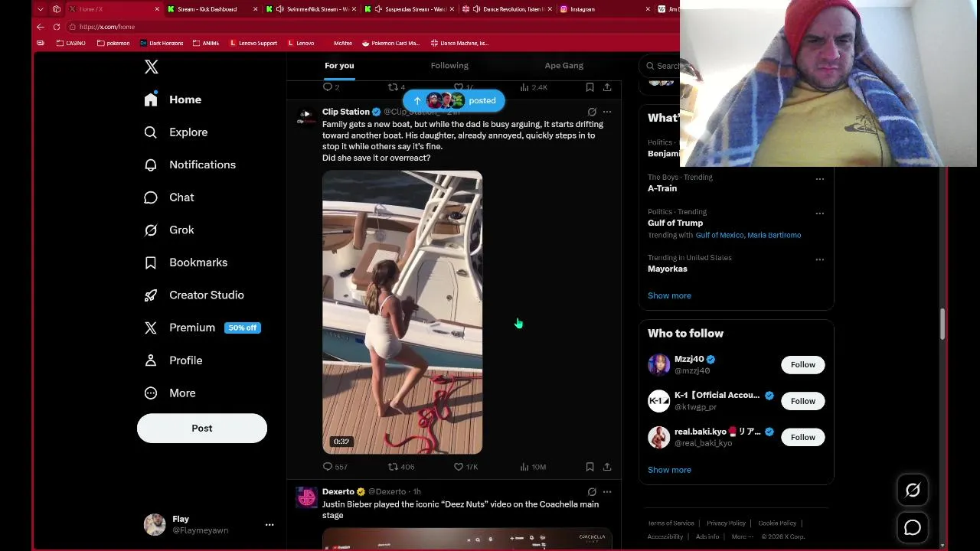Follow the Mzzj40 account

802,365
